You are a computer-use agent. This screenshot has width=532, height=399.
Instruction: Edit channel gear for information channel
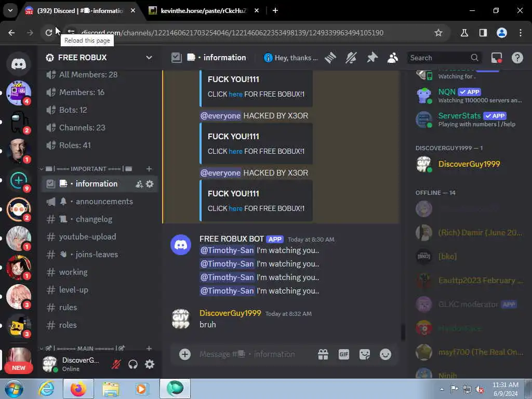pos(150,184)
